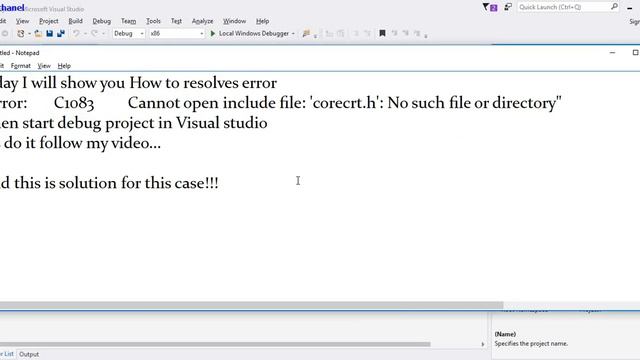
Task: Click the Undo arrow icon
Action: point(76,33)
